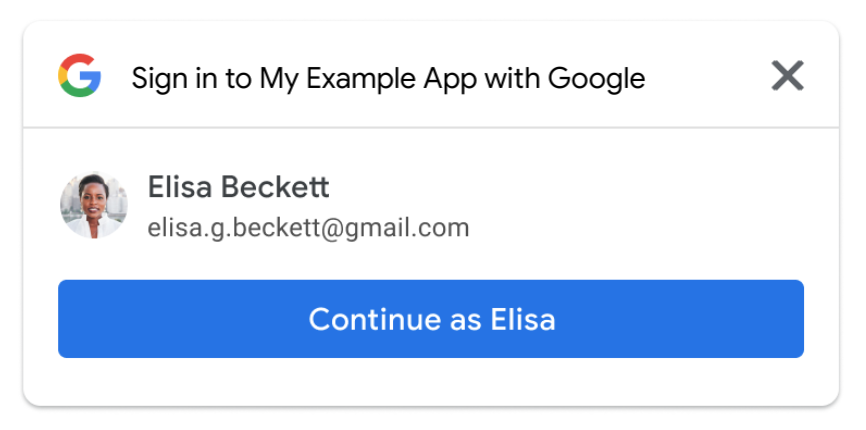
Task: Click the multicolored Google icon in header
Action: click(x=80, y=75)
